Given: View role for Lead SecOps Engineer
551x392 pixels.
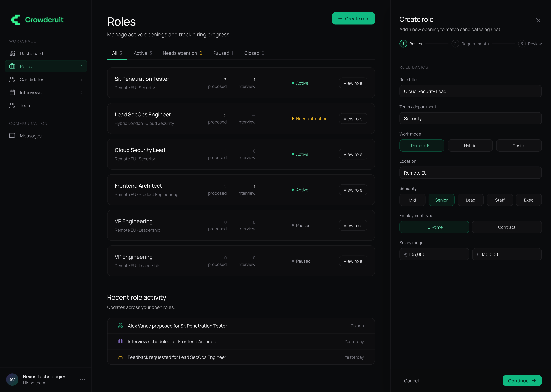Looking at the screenshot, I should pos(353,119).
